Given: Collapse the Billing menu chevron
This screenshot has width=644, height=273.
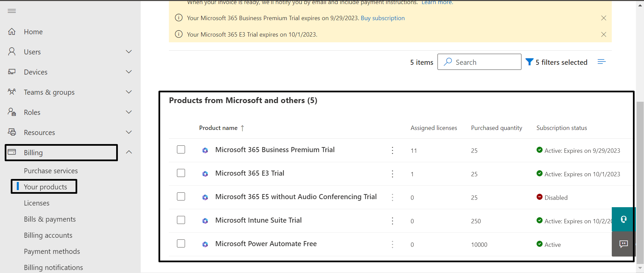Looking at the screenshot, I should pos(129,152).
